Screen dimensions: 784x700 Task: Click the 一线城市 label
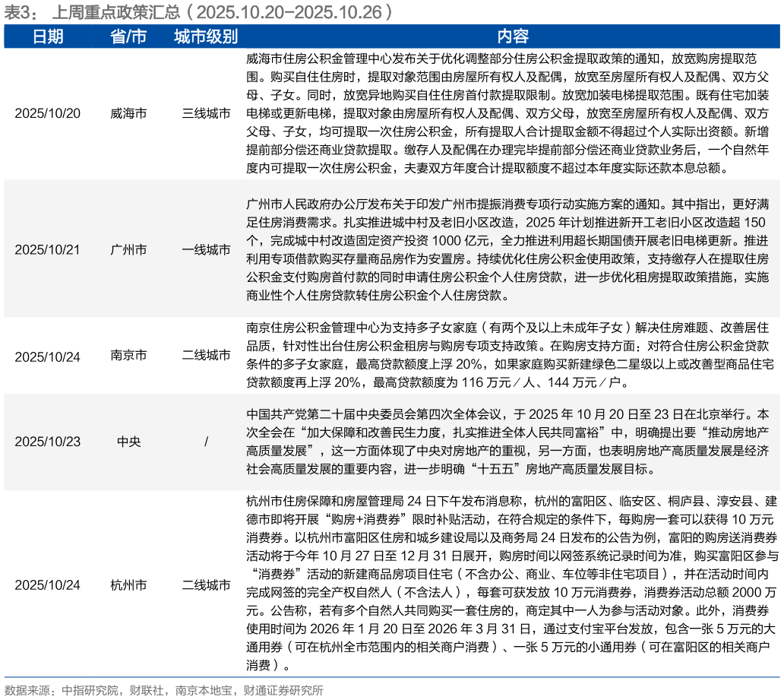tap(206, 249)
